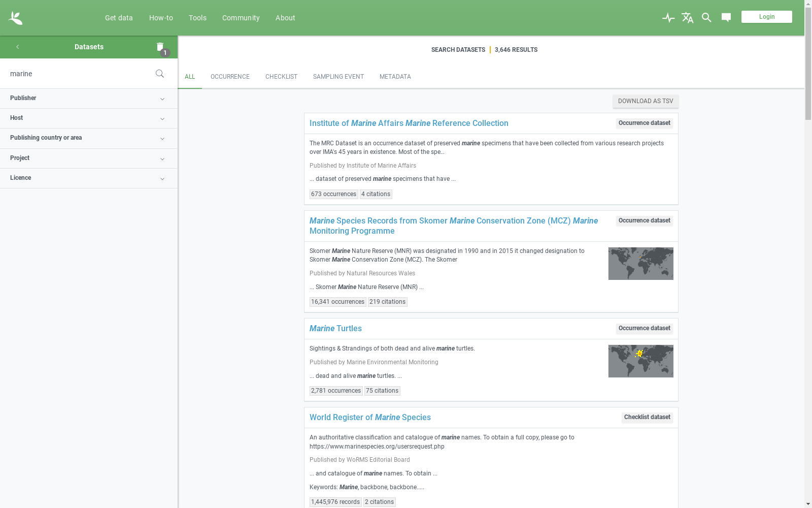Image resolution: width=812 pixels, height=508 pixels.
Task: Clear filters with the trash icon
Action: pyautogui.click(x=160, y=47)
